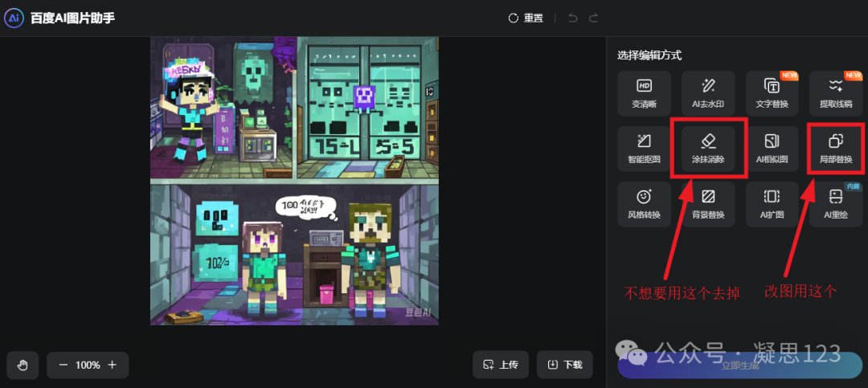Zoom in with the plus button

[113, 366]
